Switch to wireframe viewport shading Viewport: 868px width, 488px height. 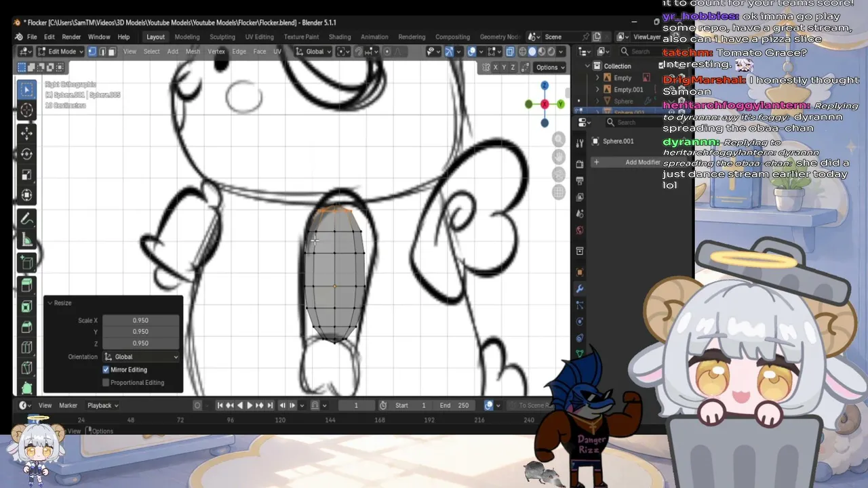[523, 52]
